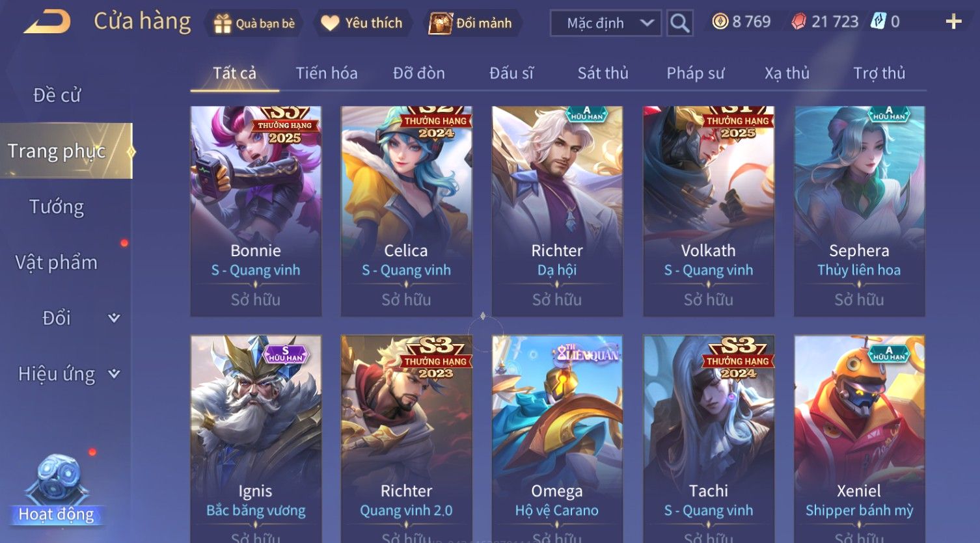Select the Bonnie S - Quang vinh skin card
The image size is (980, 543).
pyautogui.click(x=256, y=211)
